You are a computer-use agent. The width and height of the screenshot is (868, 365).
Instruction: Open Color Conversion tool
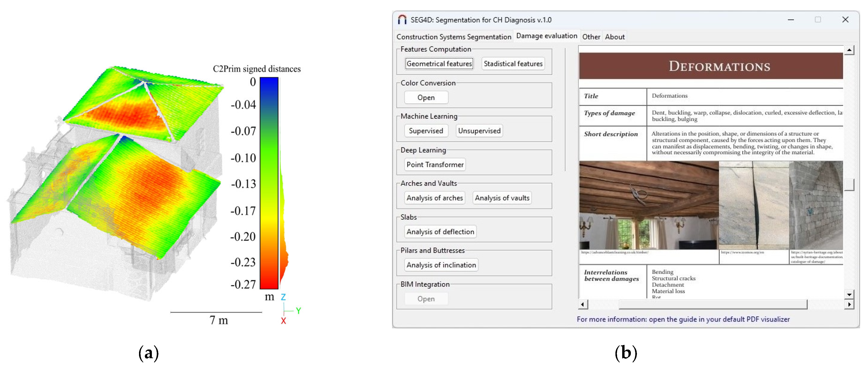pos(426,98)
